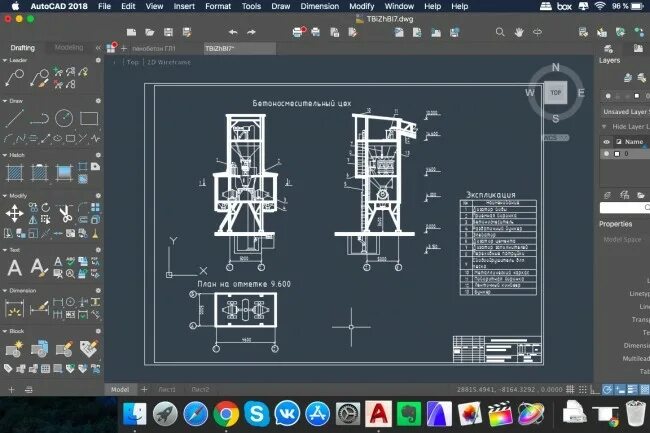Image resolution: width=650 pixels, height=433 pixels.
Task: Switch to the TBiZhBI7 drawing tab
Action: (x=239, y=48)
